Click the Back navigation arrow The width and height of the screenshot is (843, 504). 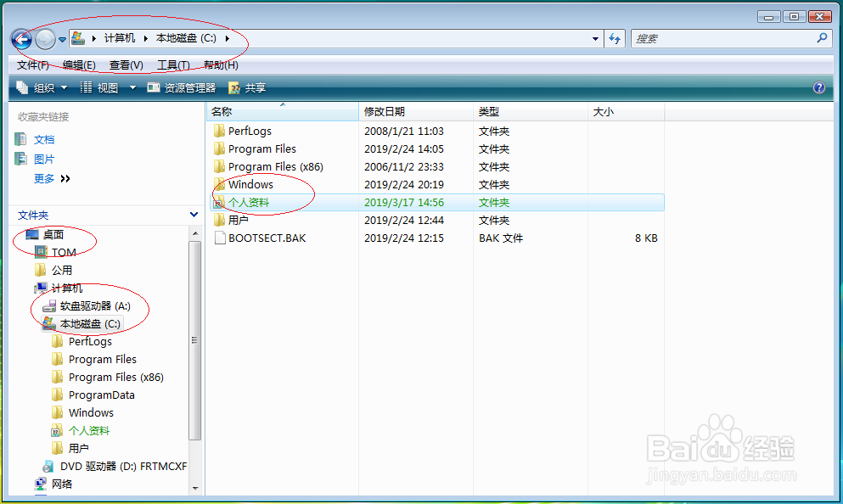(22, 39)
